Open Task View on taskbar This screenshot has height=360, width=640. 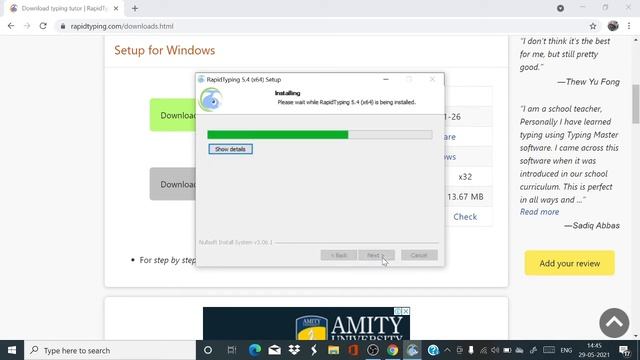[x=232, y=350]
